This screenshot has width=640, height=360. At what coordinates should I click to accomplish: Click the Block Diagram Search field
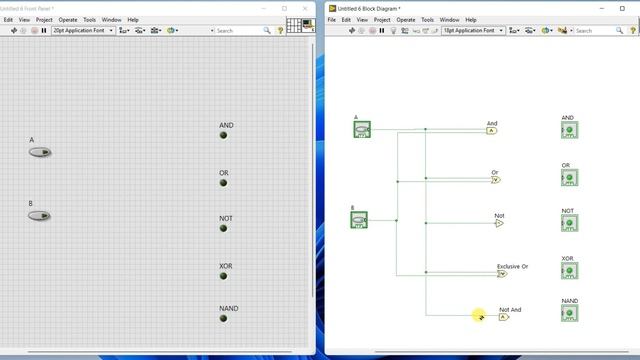click(595, 31)
